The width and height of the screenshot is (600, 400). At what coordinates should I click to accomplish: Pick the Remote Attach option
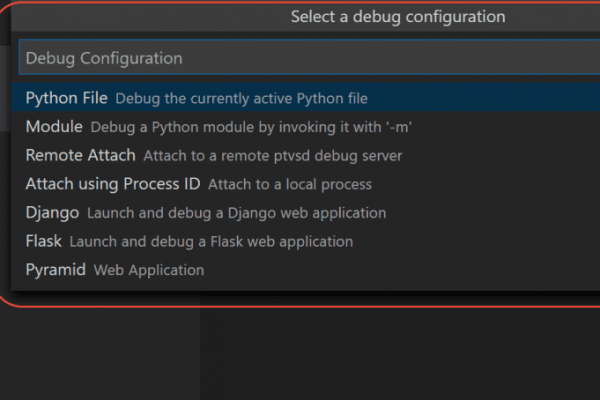click(x=305, y=155)
